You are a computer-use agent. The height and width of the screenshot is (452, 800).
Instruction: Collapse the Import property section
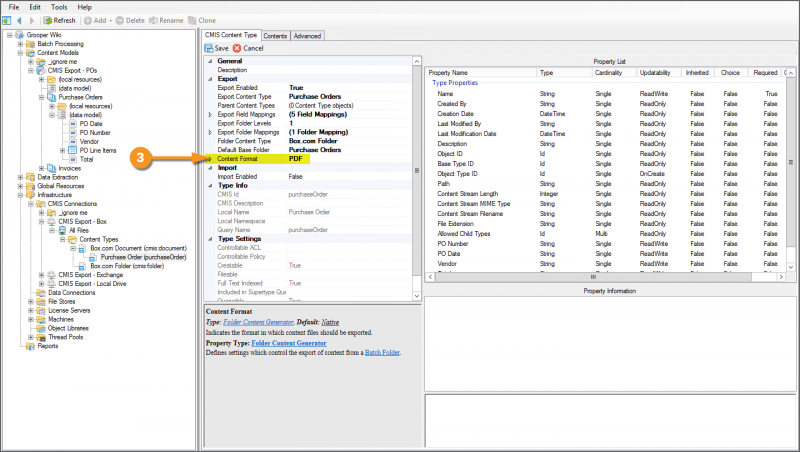pos(210,167)
